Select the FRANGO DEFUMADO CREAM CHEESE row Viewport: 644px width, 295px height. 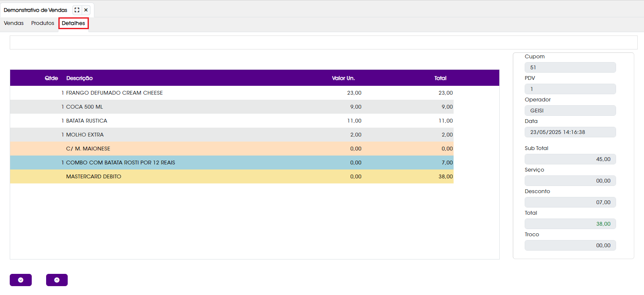pyautogui.click(x=232, y=93)
